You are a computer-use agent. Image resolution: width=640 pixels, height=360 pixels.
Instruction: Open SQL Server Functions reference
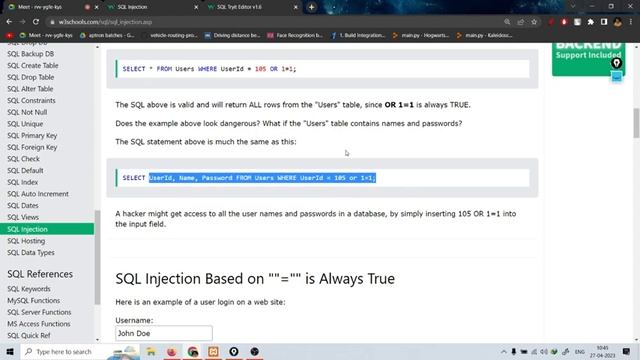39,312
